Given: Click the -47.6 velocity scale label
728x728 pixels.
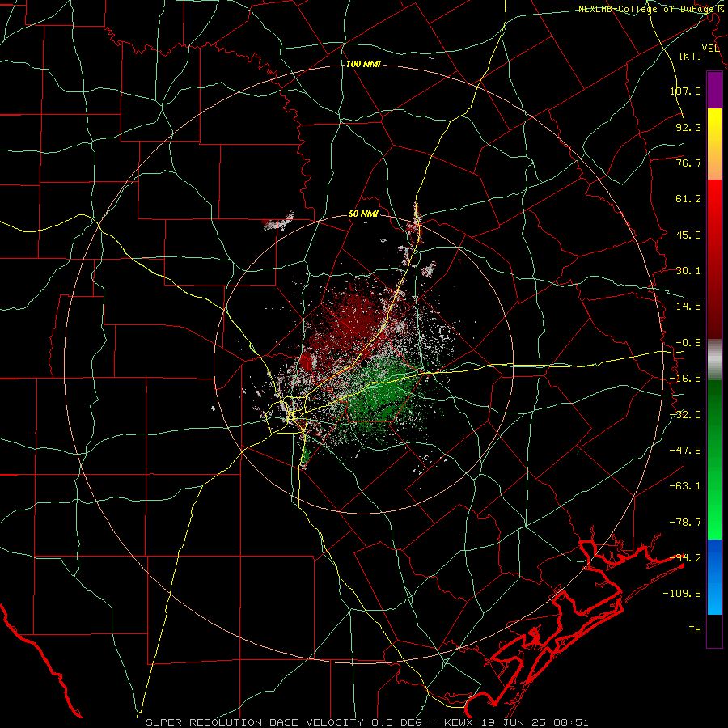Looking at the screenshot, I should click(x=685, y=451).
